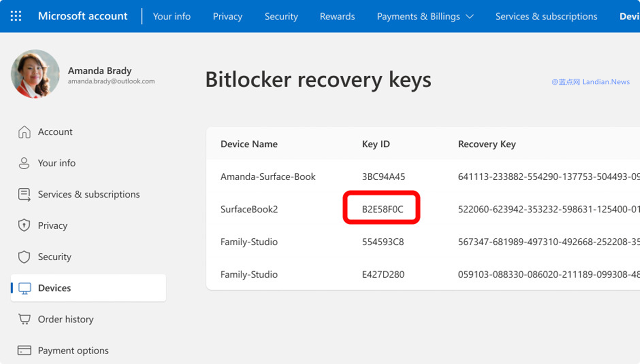Screen dimensions: 640x364
Task: Click the Security shield icon in sidebar
Action: pos(24,257)
